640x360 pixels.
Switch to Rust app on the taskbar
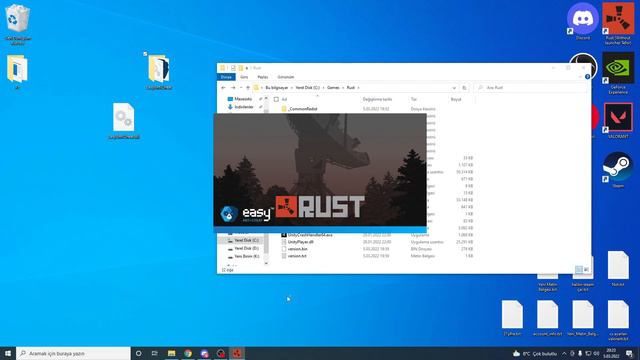pyautogui.click(x=237, y=353)
